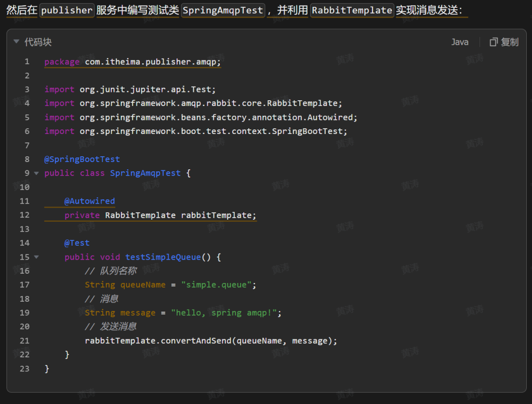
Task: Click inline code RabbitTemplate in the heading sentence
Action: click(352, 10)
